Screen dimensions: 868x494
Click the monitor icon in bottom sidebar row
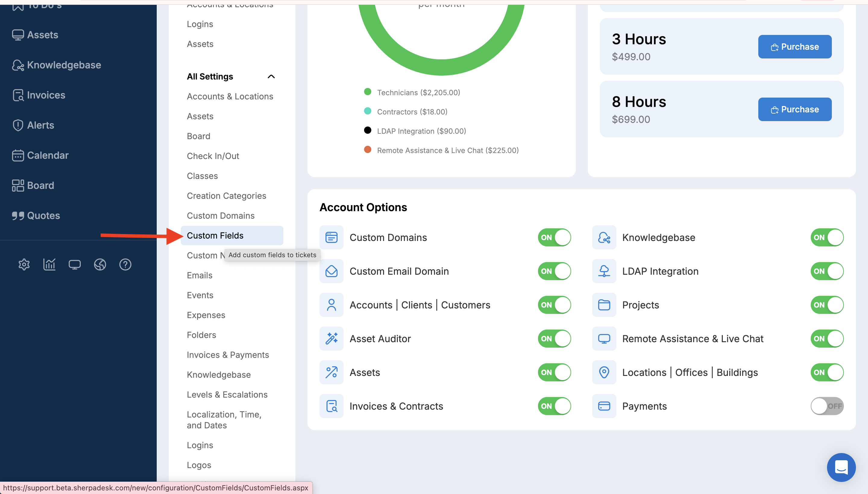(x=75, y=264)
